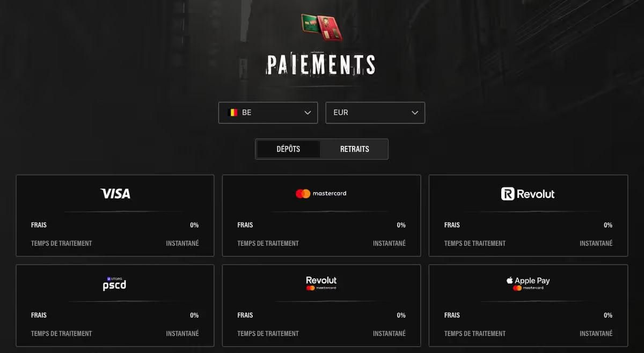This screenshot has height=353, width=644.
Task: Click the payment cards icon above Paiements
Action: tap(321, 27)
